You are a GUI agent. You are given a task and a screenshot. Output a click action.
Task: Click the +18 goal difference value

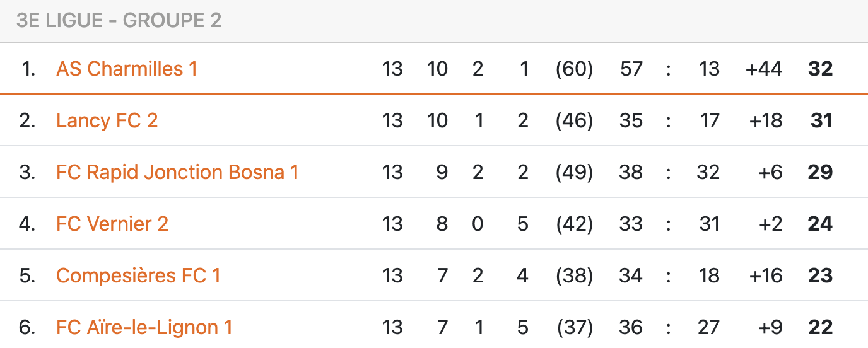(x=765, y=120)
